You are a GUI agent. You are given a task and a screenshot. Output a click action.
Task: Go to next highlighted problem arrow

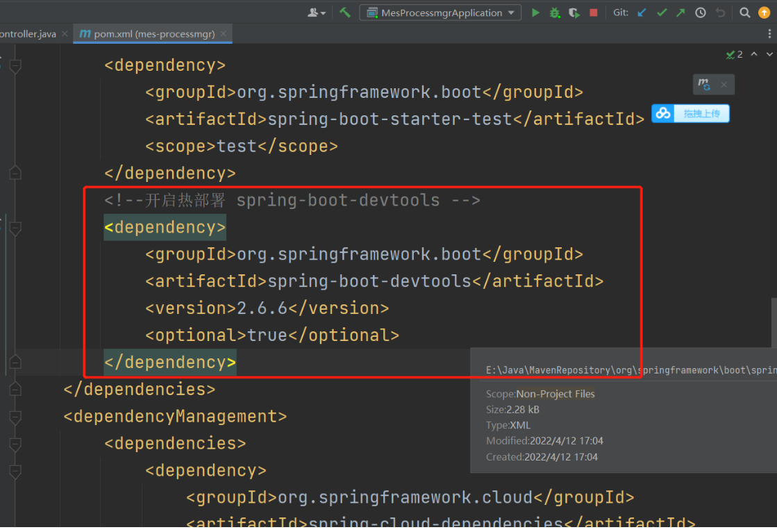point(769,54)
